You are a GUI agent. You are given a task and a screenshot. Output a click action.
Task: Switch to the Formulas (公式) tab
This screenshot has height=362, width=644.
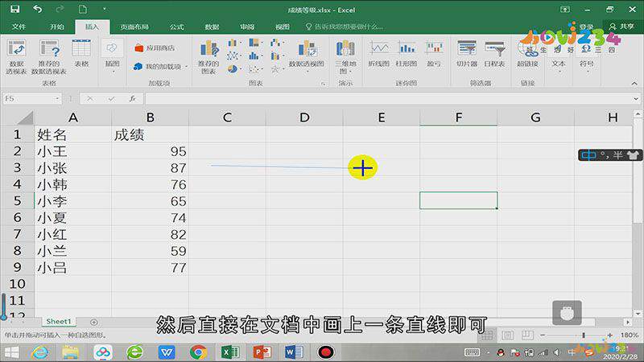[177, 27]
